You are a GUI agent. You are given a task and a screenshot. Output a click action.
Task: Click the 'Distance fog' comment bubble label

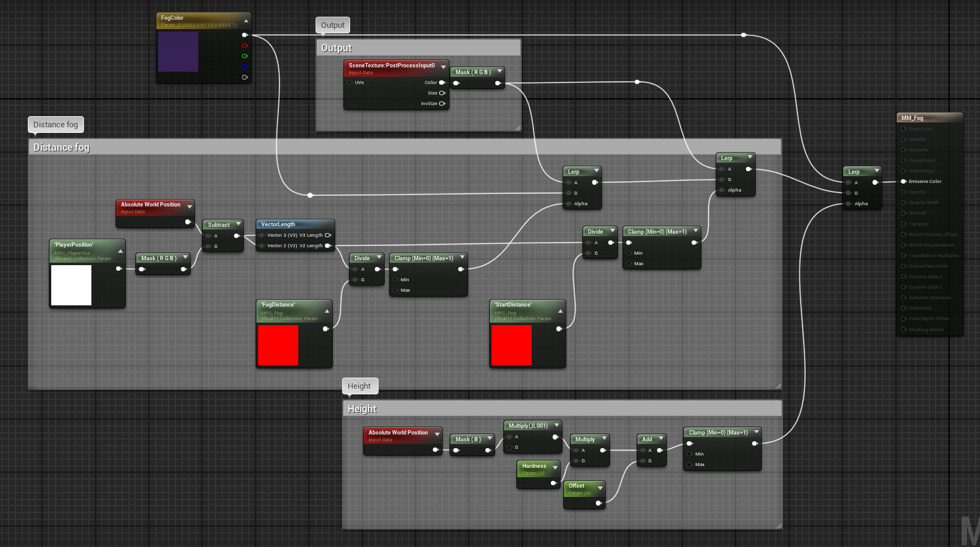(56, 125)
